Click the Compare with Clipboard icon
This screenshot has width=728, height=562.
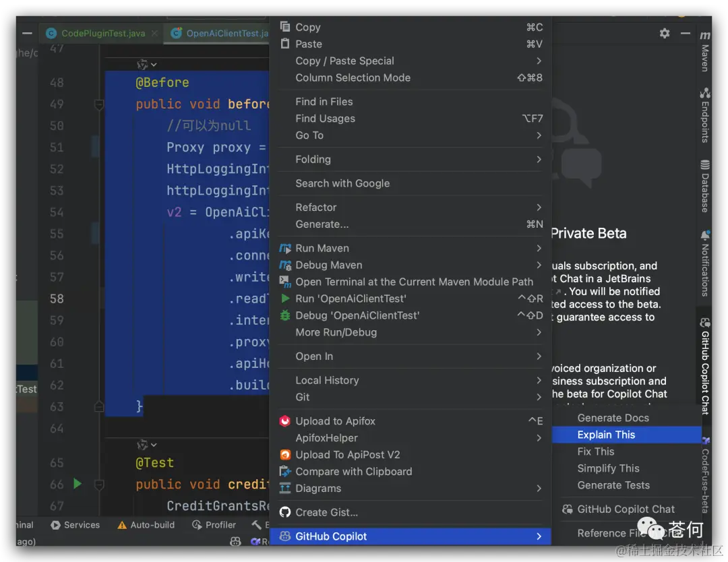pyautogui.click(x=285, y=472)
